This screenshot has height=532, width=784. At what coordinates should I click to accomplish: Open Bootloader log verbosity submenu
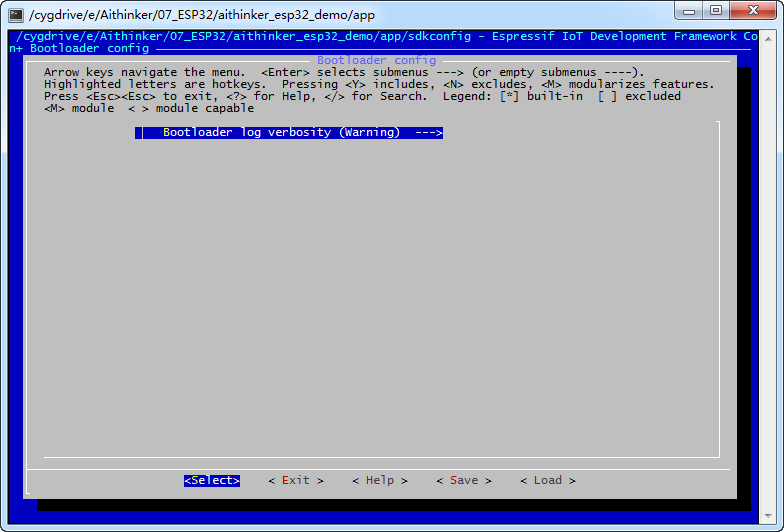click(x=289, y=132)
